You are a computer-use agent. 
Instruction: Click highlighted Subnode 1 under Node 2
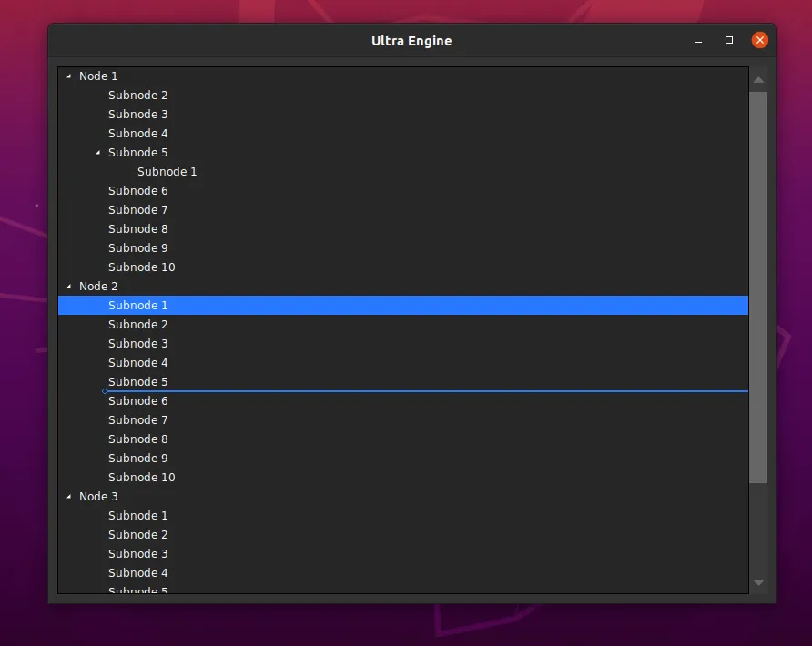point(403,306)
